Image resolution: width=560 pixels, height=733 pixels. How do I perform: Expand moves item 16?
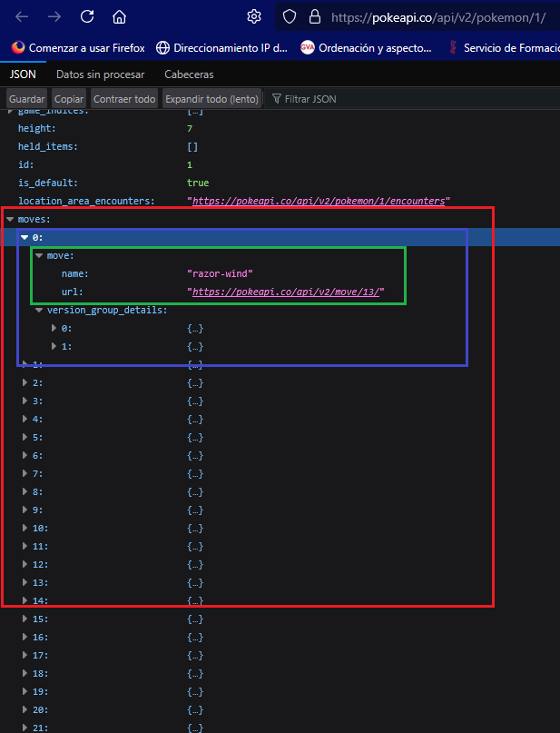pos(25,637)
